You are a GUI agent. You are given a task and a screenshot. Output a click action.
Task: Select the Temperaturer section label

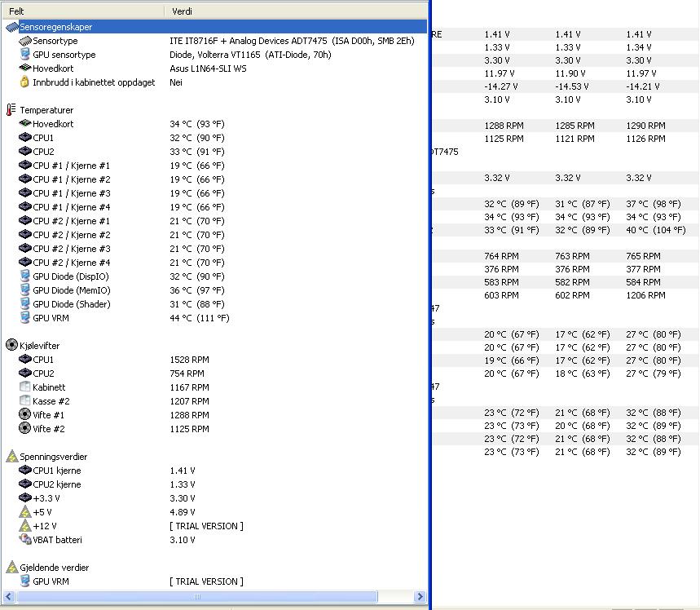[x=46, y=110]
